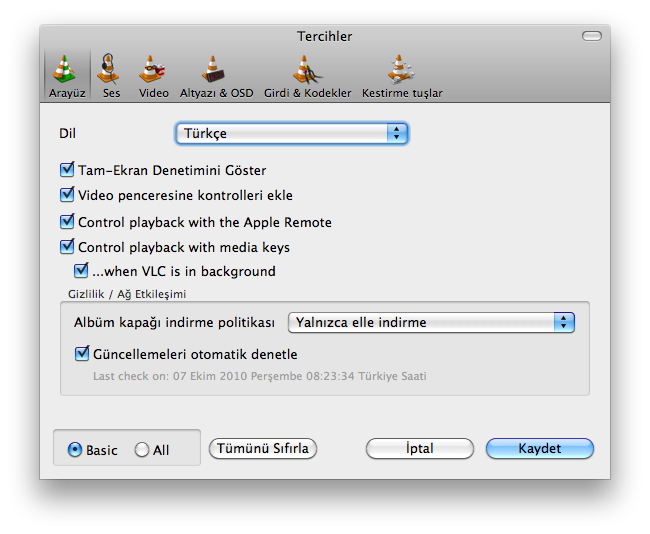Image resolution: width=650 pixels, height=534 pixels.
Task: Open the Girdi & Kodekler icon
Action: tap(307, 70)
